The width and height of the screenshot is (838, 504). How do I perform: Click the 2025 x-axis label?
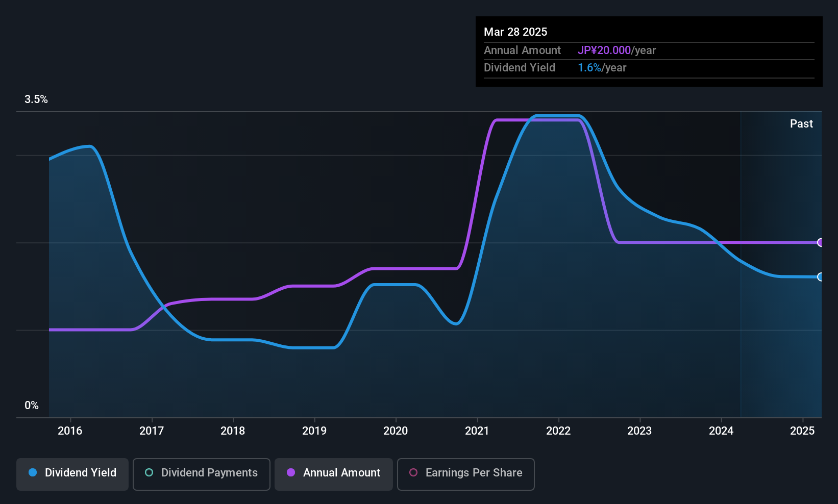[x=802, y=431]
